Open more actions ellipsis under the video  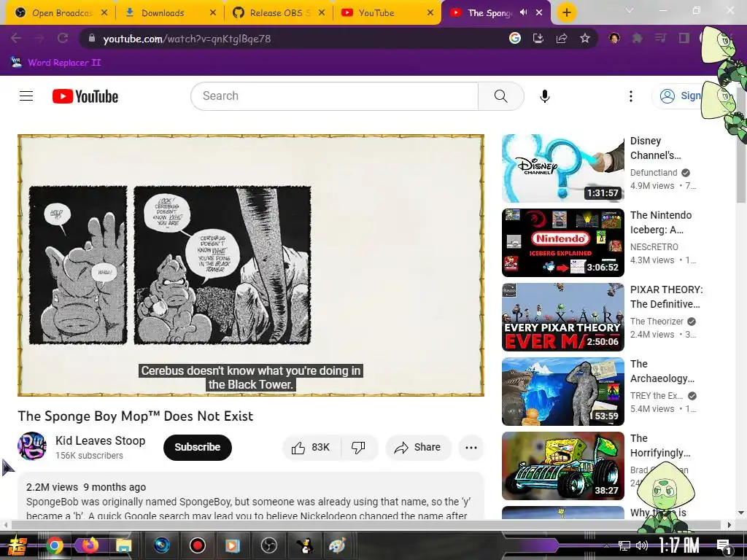pos(471,447)
